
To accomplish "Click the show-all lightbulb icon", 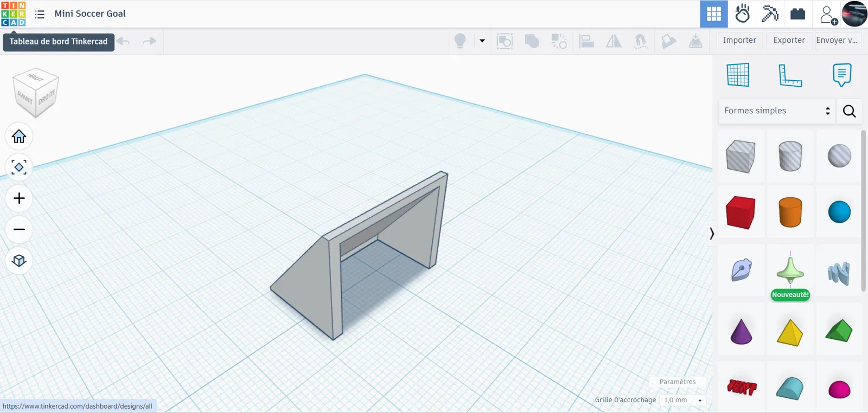I will click(460, 41).
